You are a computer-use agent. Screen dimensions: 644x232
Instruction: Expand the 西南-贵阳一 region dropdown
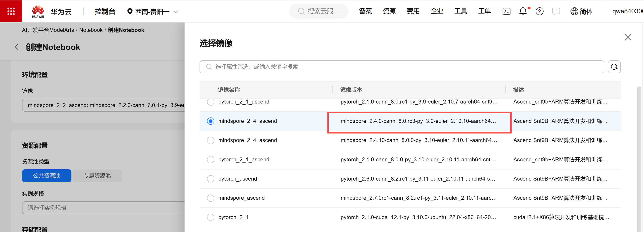click(153, 11)
